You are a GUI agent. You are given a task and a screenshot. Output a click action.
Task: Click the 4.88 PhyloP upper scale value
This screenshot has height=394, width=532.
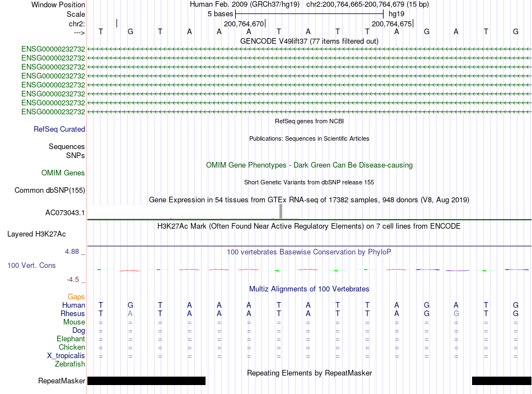click(72, 252)
